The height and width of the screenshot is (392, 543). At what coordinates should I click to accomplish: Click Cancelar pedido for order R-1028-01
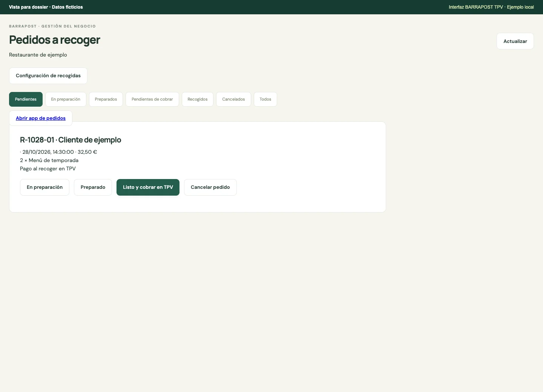click(210, 187)
